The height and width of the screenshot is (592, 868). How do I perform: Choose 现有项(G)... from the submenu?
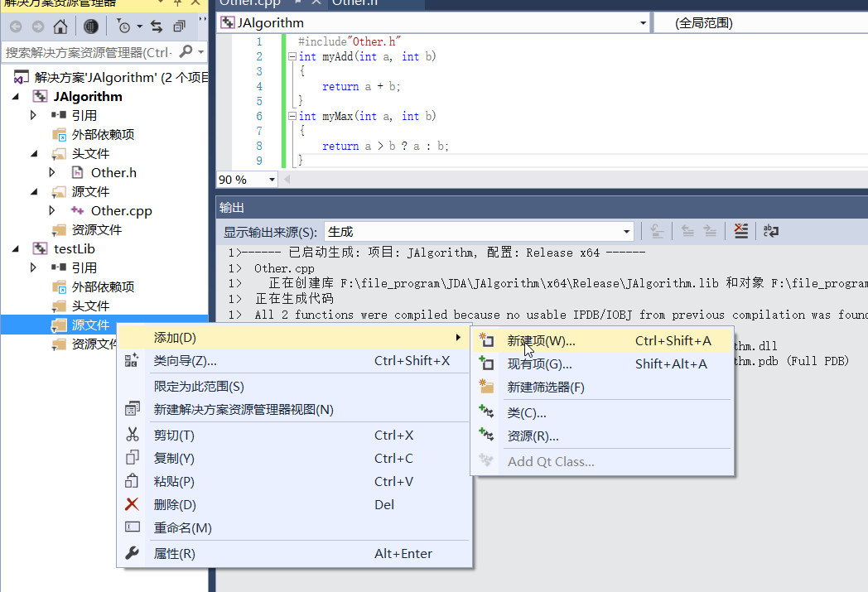(x=602, y=364)
